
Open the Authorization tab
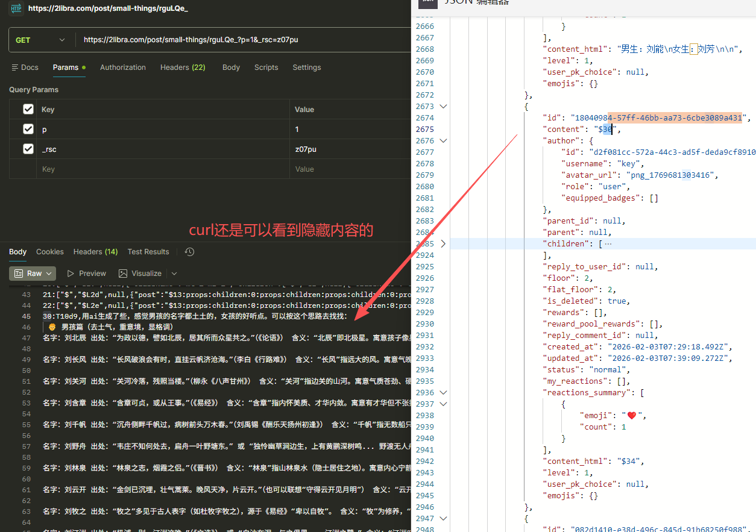coord(122,67)
